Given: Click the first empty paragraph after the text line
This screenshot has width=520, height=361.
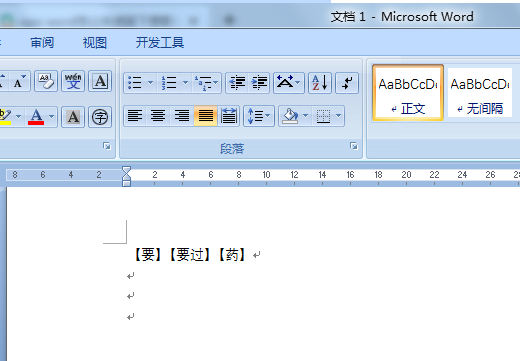Looking at the screenshot, I should pos(130,276).
